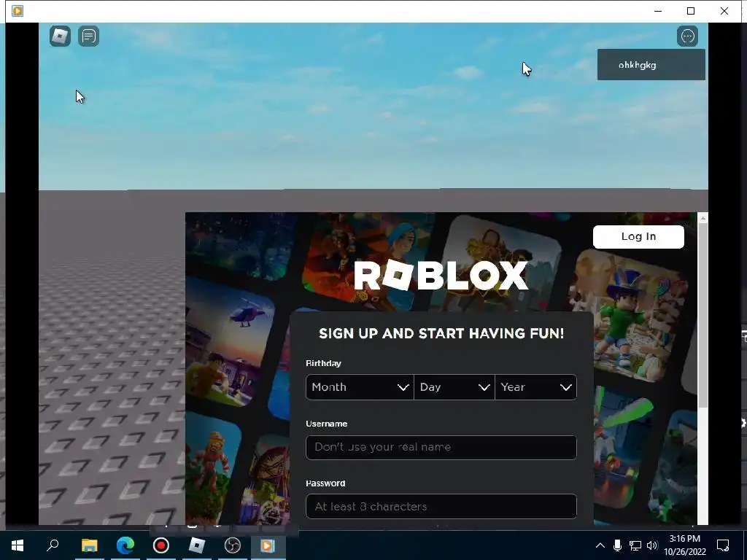Click the Log In button
Screen dimensions: 747x560
point(638,237)
